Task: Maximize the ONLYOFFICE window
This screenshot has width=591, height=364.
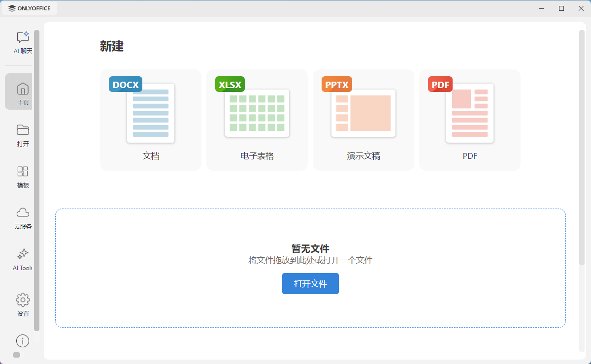Action: [x=561, y=8]
